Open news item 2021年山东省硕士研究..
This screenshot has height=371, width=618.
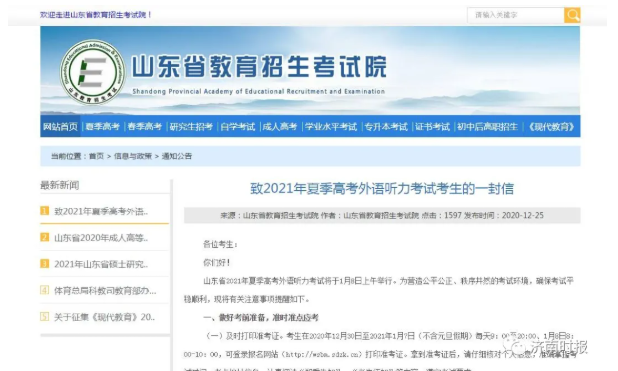pos(101,264)
